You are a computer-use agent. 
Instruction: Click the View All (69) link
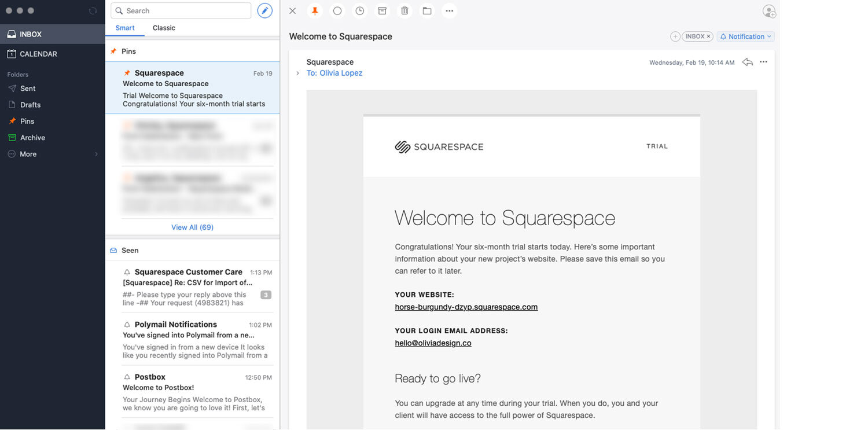click(192, 227)
